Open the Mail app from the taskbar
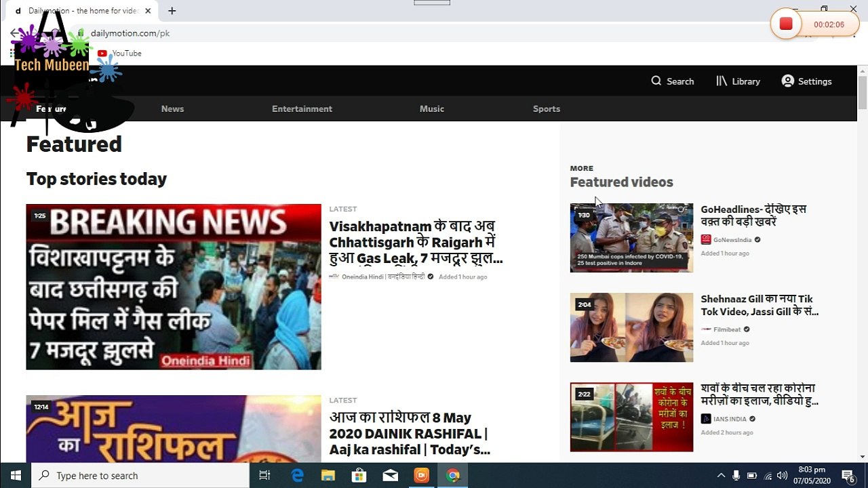This screenshot has height=488, width=868. coord(391,475)
